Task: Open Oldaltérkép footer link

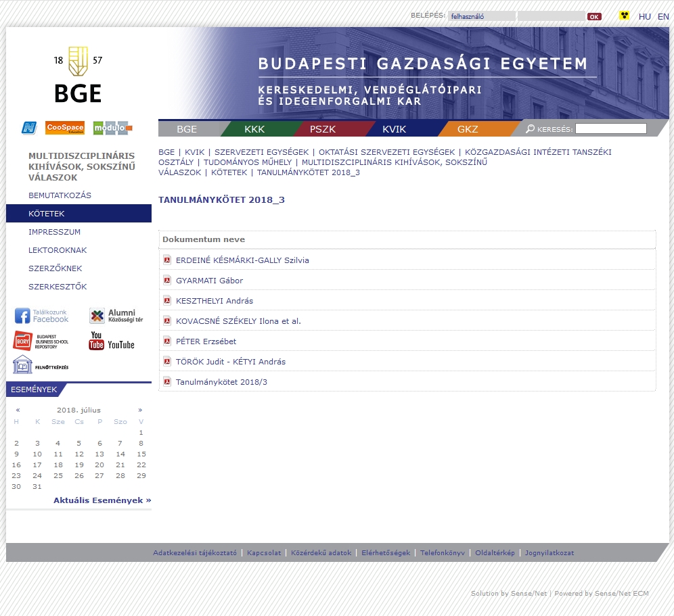Action: click(x=495, y=553)
